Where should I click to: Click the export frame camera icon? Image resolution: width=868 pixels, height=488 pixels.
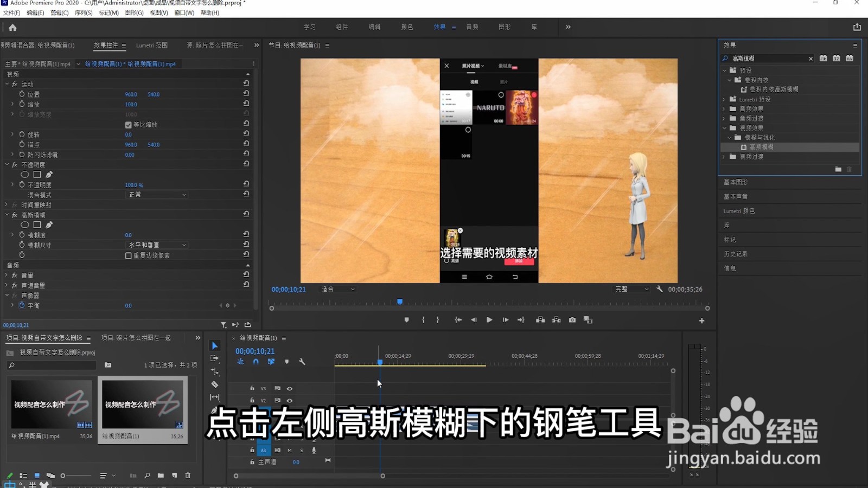(x=572, y=320)
